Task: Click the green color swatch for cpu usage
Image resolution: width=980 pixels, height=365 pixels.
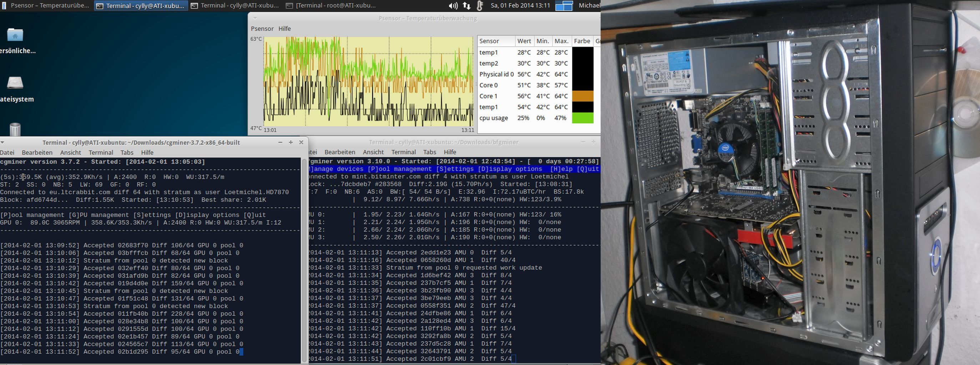Action: [583, 118]
